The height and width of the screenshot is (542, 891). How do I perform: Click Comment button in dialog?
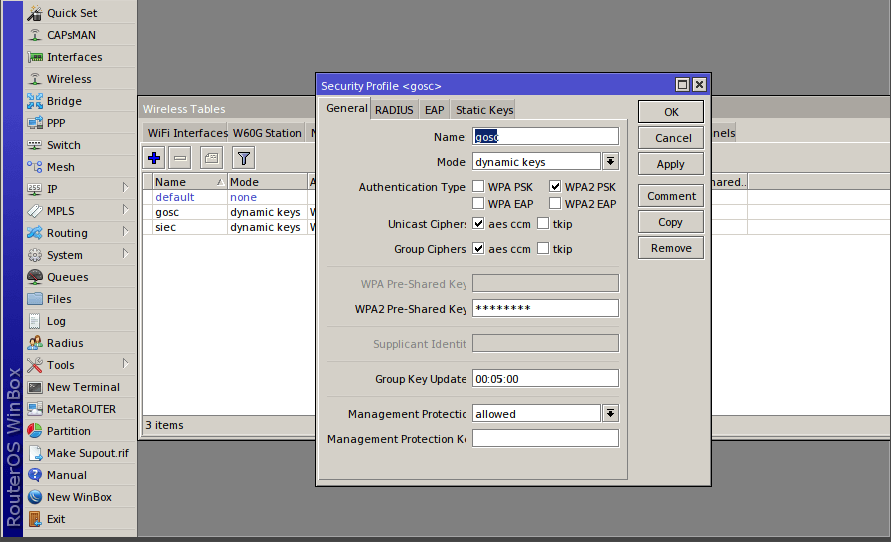point(671,196)
